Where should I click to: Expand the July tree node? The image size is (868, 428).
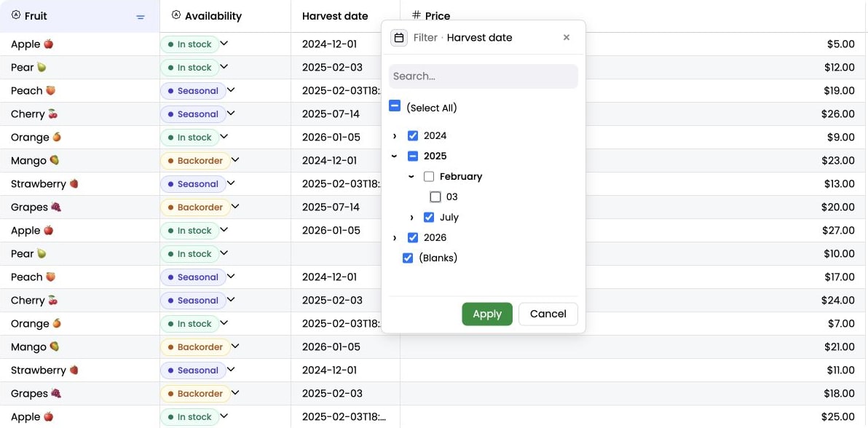(x=411, y=218)
